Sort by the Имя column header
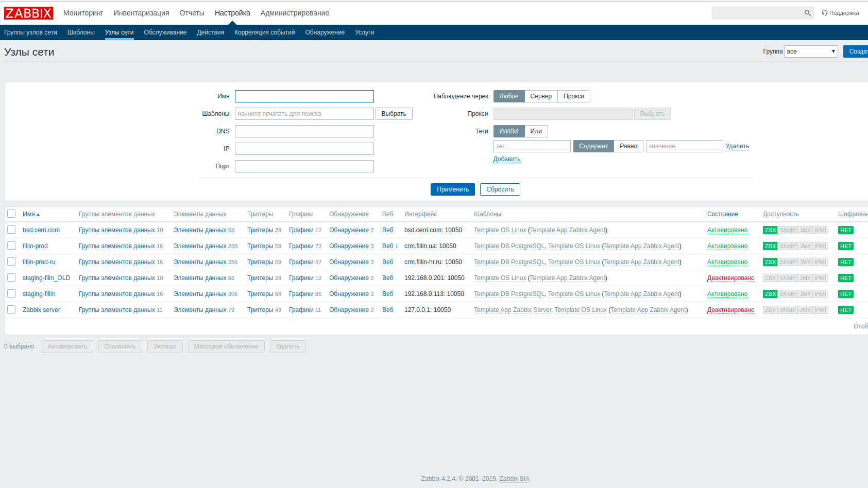Viewport: 868px width, 488px height. pyautogui.click(x=31, y=214)
